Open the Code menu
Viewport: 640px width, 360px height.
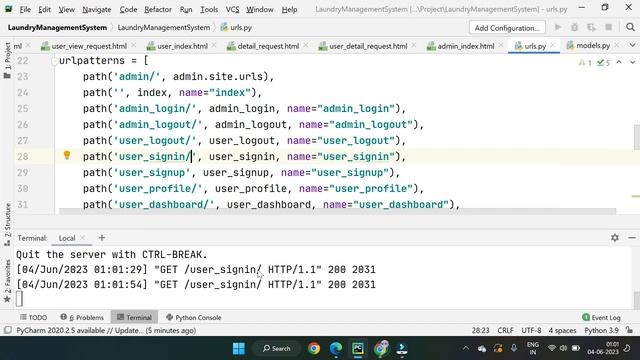(128, 9)
